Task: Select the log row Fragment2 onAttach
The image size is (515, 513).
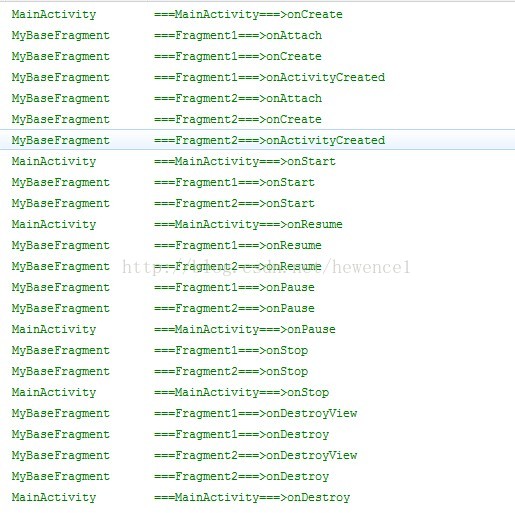Action: tap(257, 98)
